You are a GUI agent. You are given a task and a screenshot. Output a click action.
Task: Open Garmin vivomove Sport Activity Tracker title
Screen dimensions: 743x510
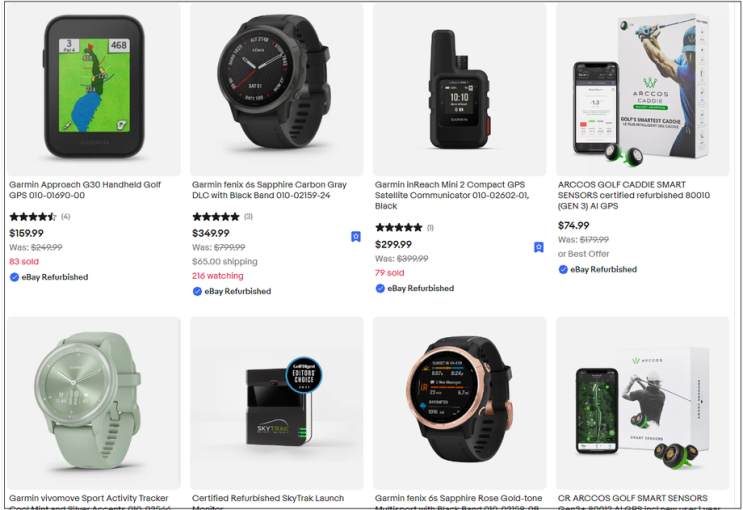[x=89, y=502]
